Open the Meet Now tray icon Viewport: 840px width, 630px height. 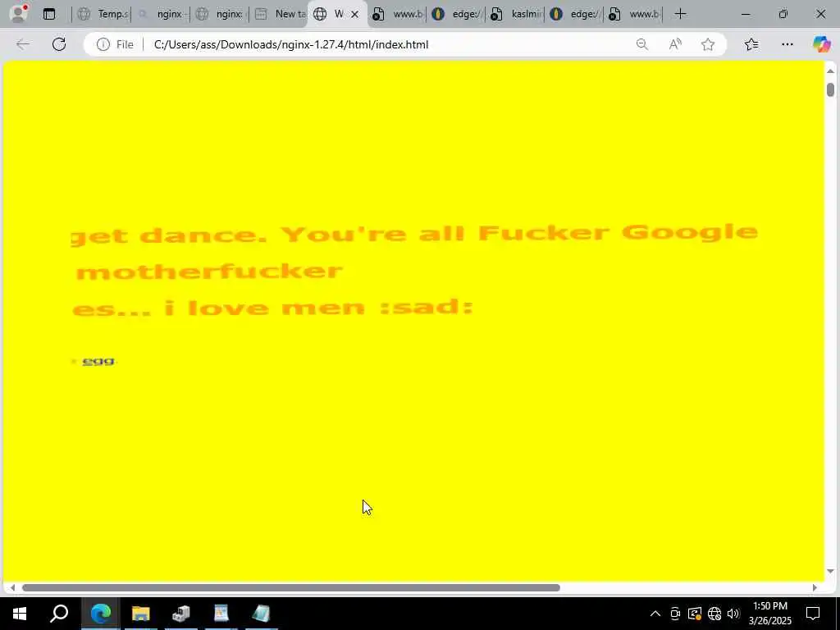click(675, 614)
